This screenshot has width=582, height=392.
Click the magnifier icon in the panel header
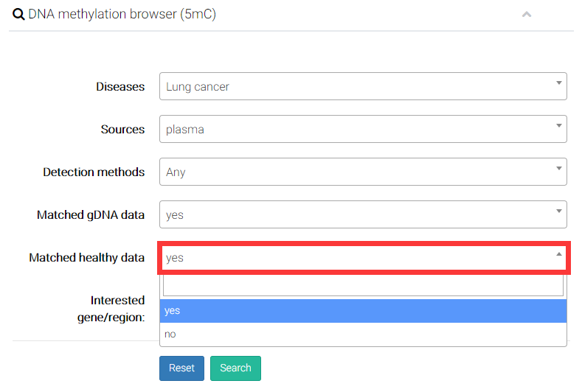coord(18,14)
